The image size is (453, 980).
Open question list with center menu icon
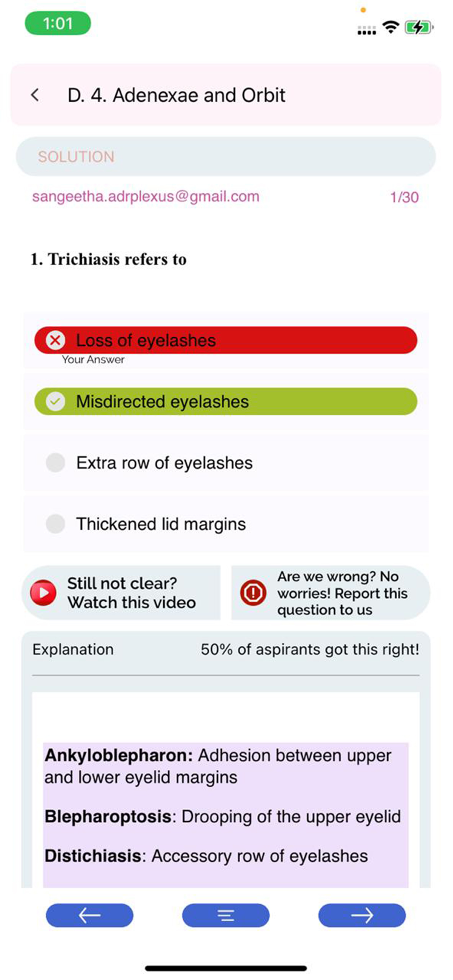226,915
